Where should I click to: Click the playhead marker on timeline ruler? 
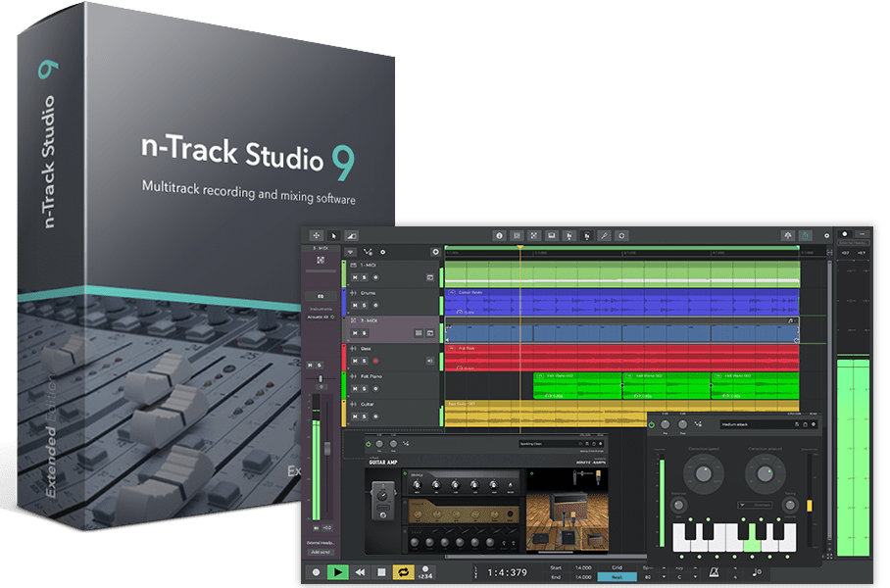click(519, 247)
